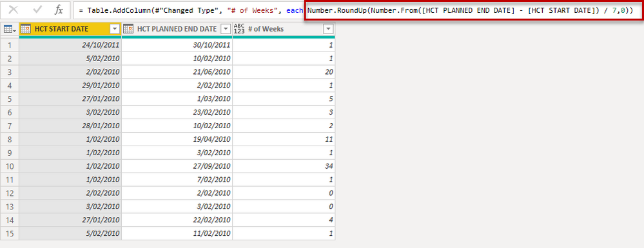Click the cell showing 34 weeks
Screen dimensions: 644x248
[x=284, y=166]
